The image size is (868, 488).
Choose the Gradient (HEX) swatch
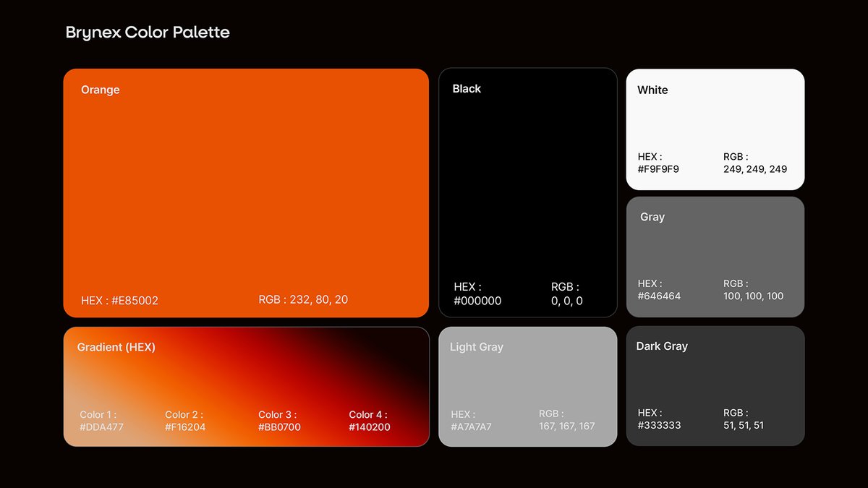[246, 387]
